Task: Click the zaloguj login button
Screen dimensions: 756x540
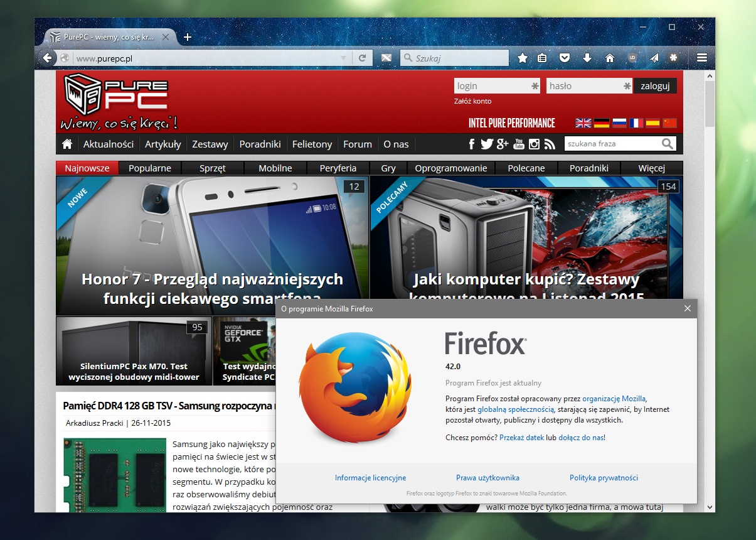Action: pyautogui.click(x=655, y=86)
